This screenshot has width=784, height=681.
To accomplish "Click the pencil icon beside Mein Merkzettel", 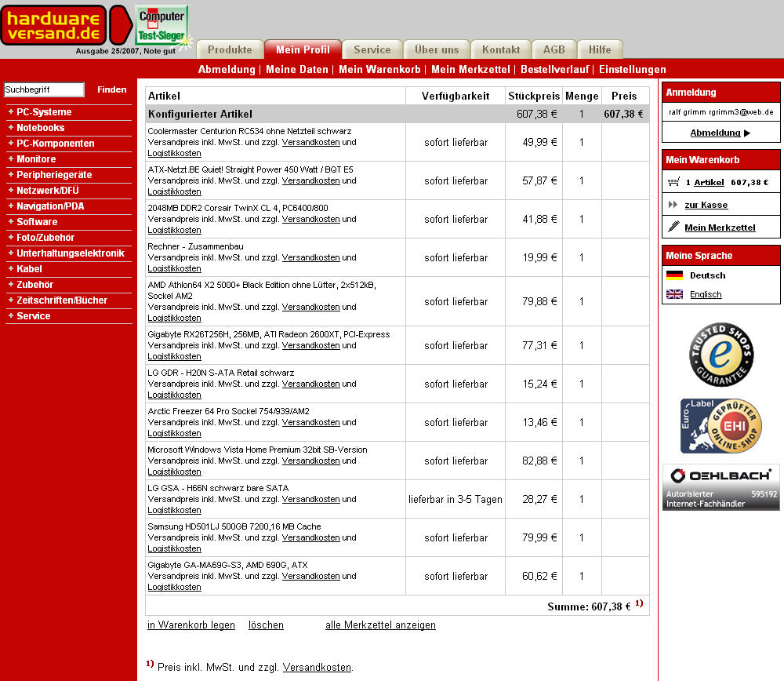I will pos(673,227).
